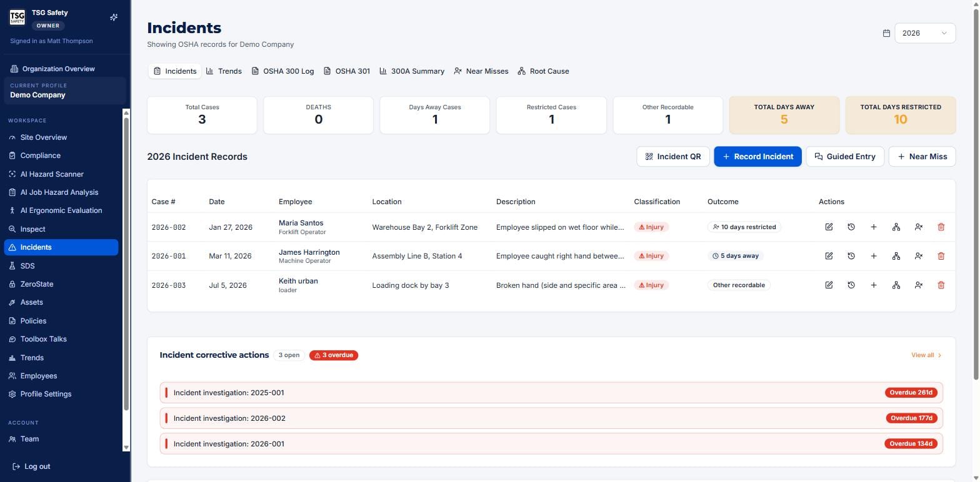This screenshot has width=980, height=482.
Task: Edit incident 2026-001 with the pencil icon
Action: 829,256
